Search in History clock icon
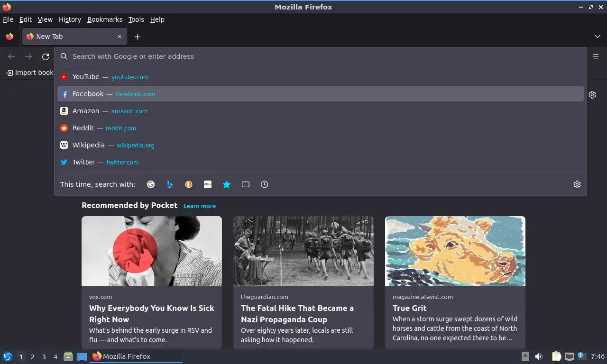This screenshot has height=364, width=607. tap(265, 184)
